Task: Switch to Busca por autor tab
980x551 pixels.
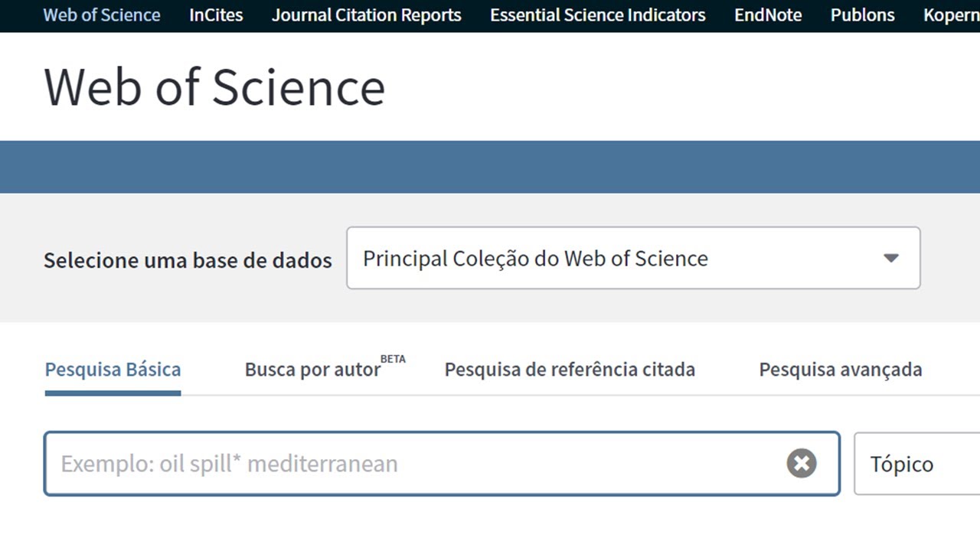Action: click(312, 370)
